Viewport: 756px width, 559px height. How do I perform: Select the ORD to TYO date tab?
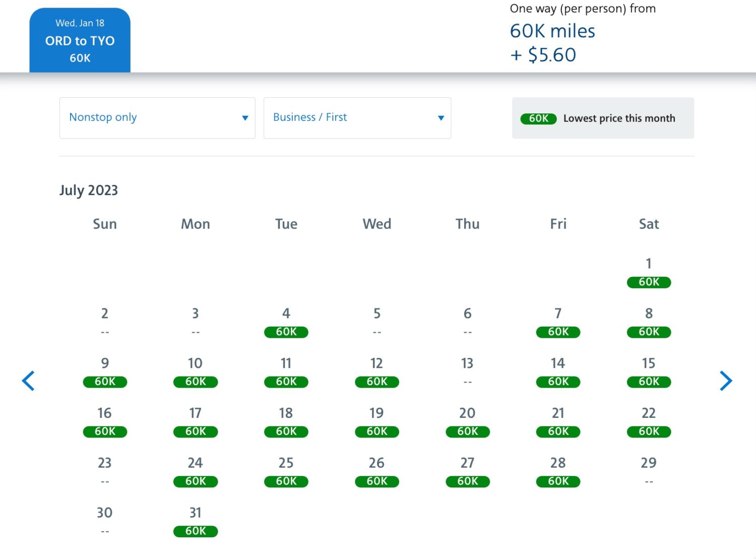coord(80,40)
